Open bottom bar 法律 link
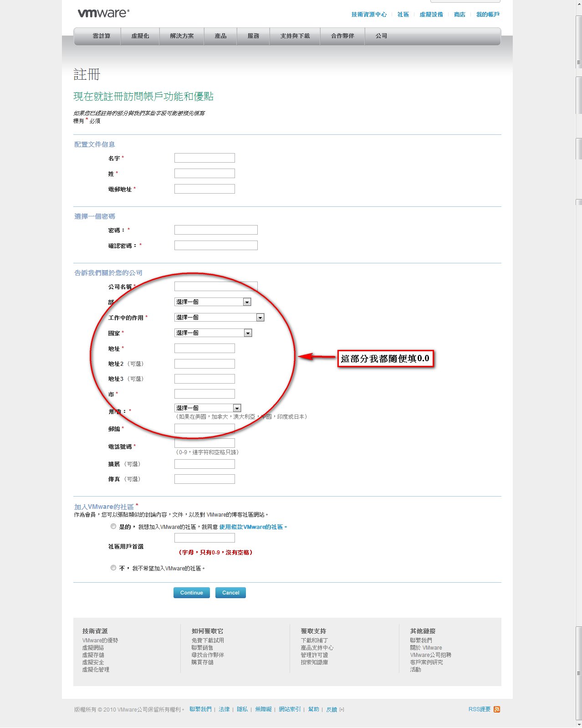582x728 pixels. click(224, 709)
